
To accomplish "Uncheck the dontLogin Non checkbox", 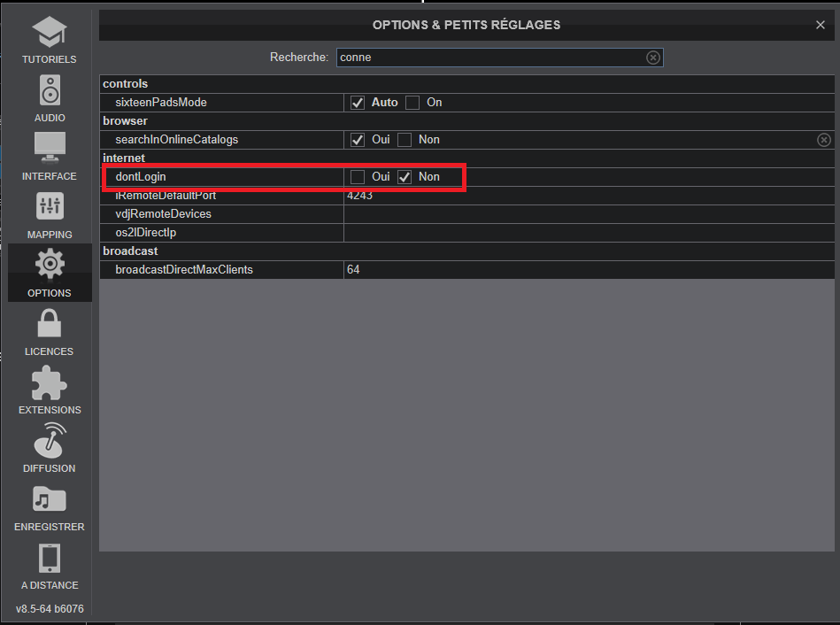I will pos(405,177).
